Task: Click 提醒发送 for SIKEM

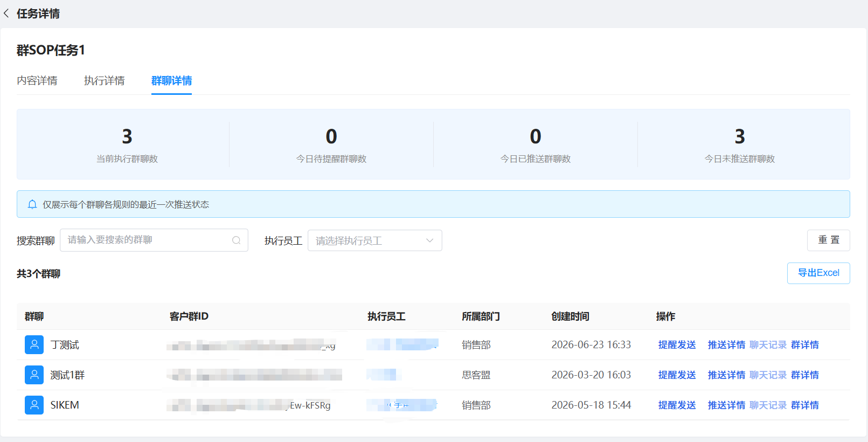Action: (677, 405)
